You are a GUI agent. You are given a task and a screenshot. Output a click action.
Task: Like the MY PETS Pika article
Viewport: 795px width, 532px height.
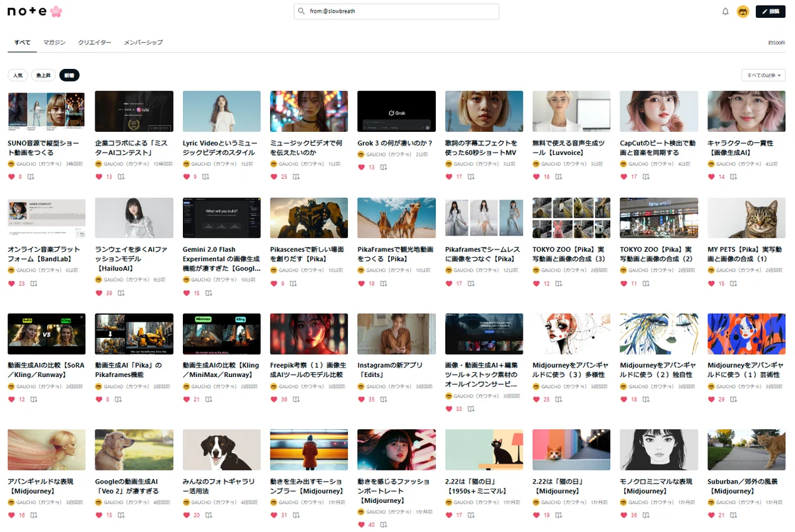(x=711, y=284)
